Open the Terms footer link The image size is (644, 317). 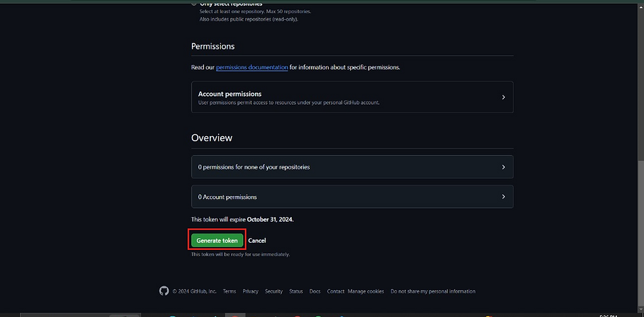coord(229,291)
